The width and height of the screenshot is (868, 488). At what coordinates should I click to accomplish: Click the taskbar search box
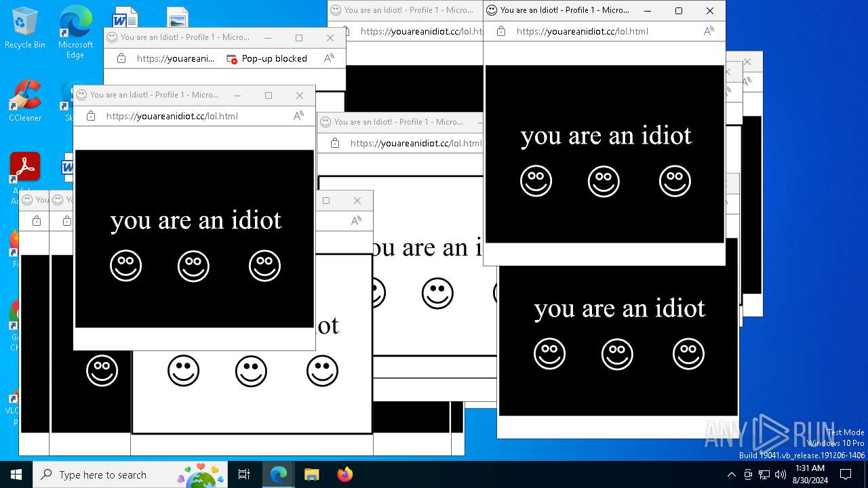(130, 474)
